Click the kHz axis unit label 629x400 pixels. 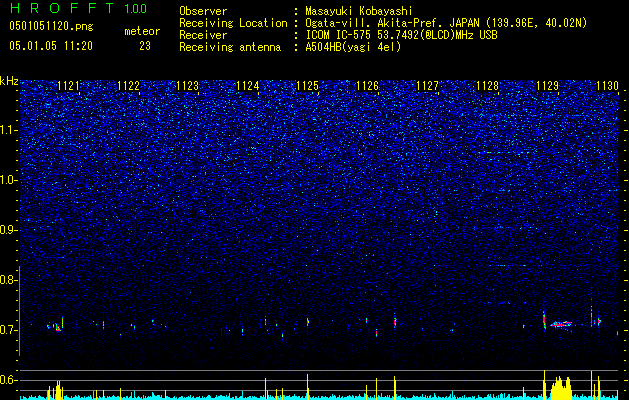tap(9, 81)
